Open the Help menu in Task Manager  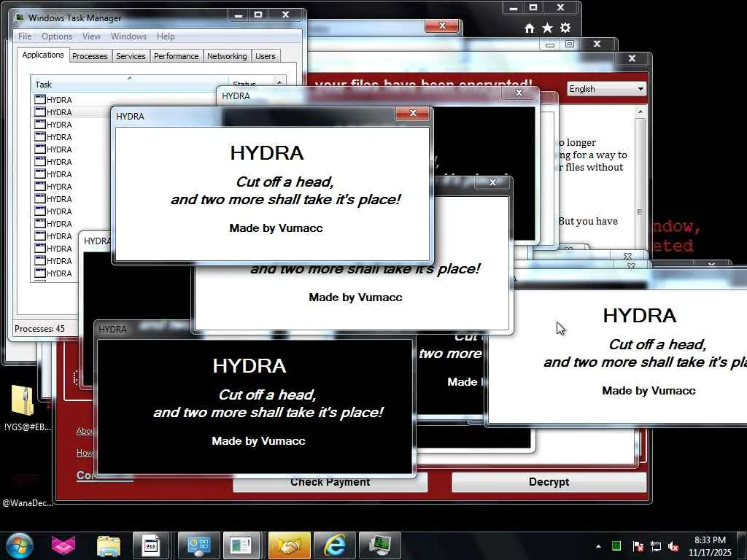coord(166,36)
